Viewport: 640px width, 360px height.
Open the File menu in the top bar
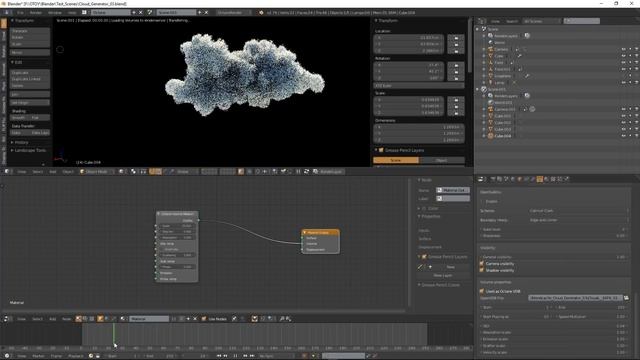pyautogui.click(x=20, y=13)
